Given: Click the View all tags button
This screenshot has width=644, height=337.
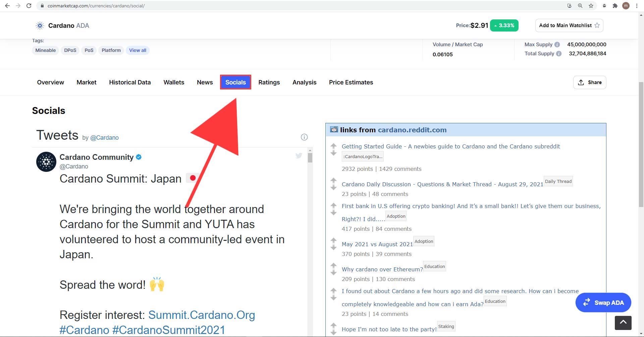Looking at the screenshot, I should pos(138,50).
